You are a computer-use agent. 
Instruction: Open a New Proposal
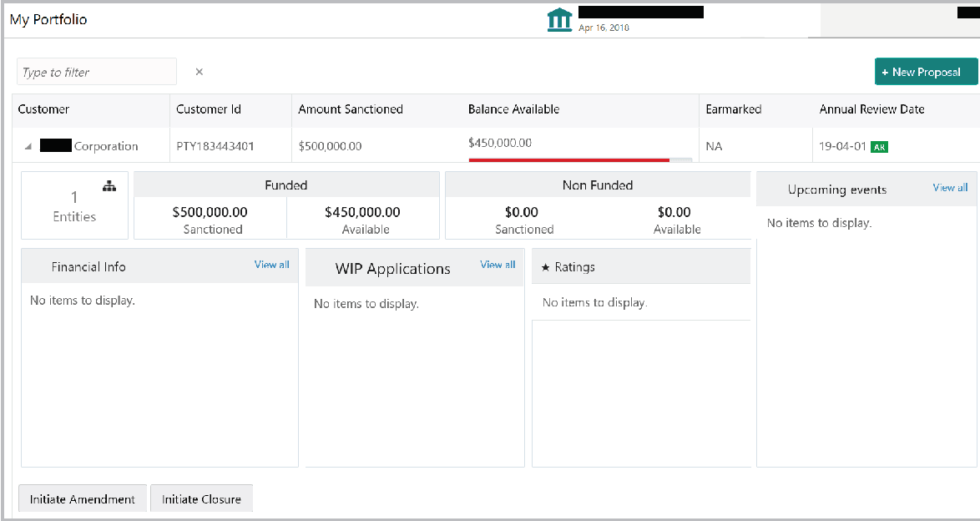coord(926,73)
